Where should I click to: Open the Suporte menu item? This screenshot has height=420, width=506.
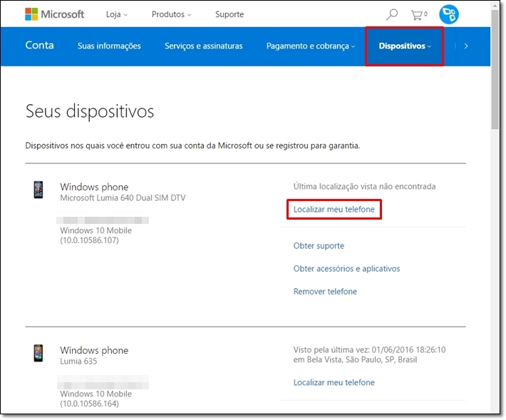(229, 14)
